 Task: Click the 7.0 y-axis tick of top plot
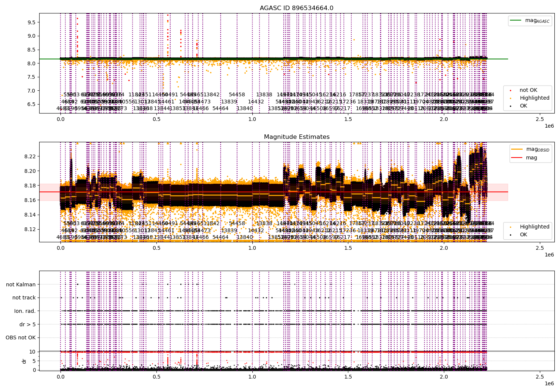[x=31, y=91]
